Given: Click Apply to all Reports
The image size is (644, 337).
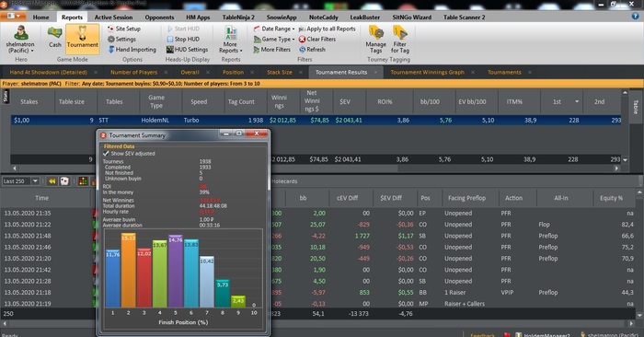Looking at the screenshot, I should click(327, 29).
